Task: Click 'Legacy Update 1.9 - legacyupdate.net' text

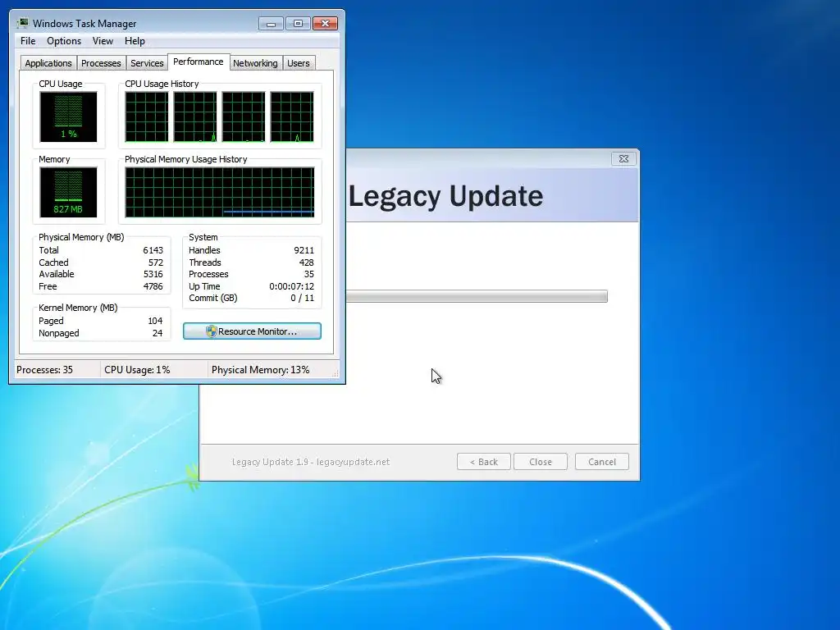Action: point(311,462)
